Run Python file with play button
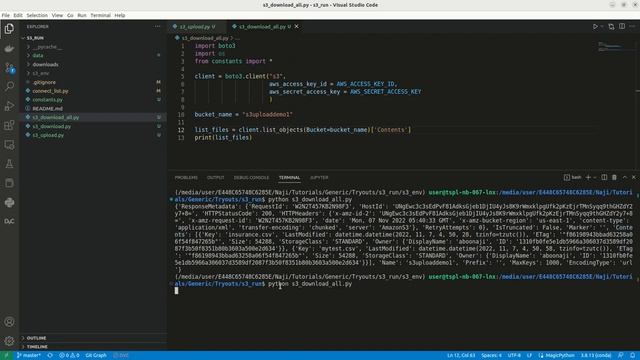 (595, 27)
